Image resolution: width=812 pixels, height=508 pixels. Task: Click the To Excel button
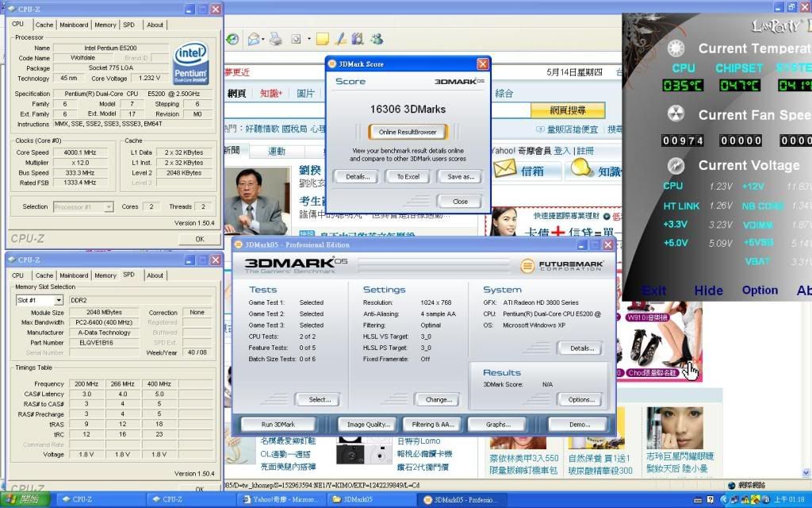pos(408,177)
